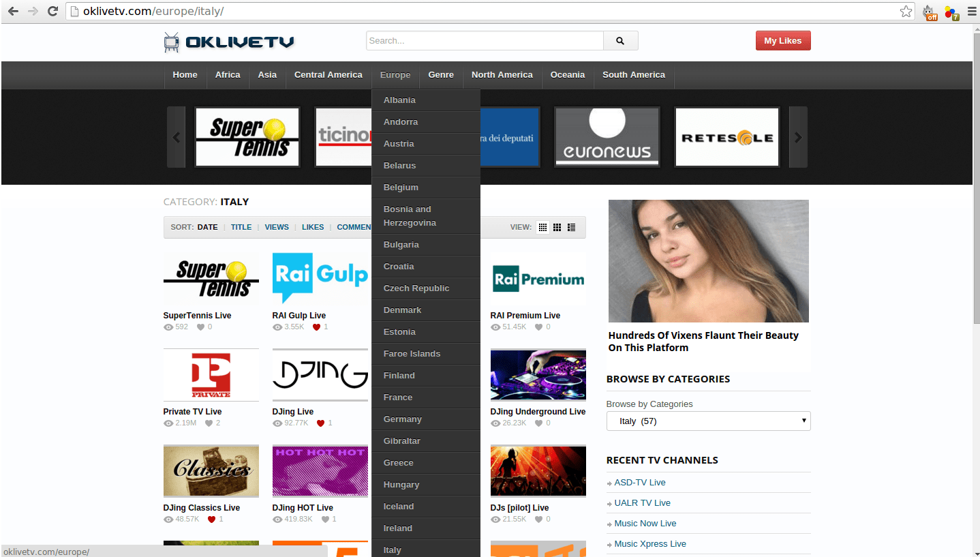
Task: Select Bosnia and Herzegovina from the menu
Action: point(426,216)
